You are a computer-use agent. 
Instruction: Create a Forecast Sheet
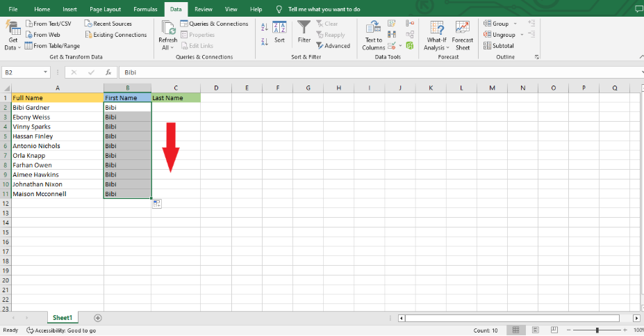463,35
